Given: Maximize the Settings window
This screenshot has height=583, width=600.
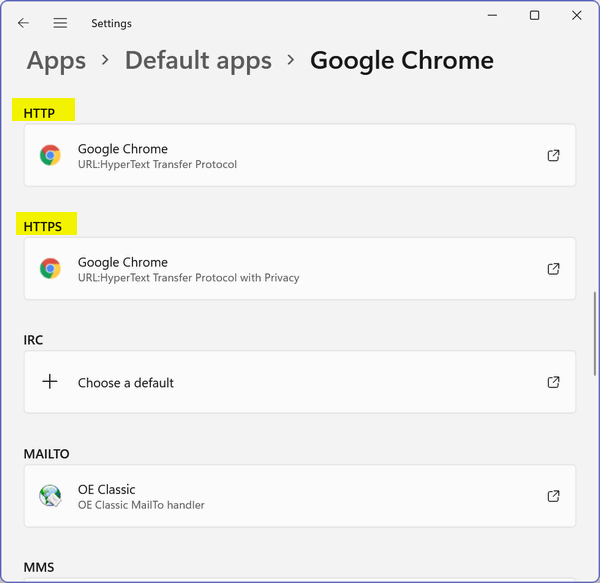Looking at the screenshot, I should coord(534,15).
